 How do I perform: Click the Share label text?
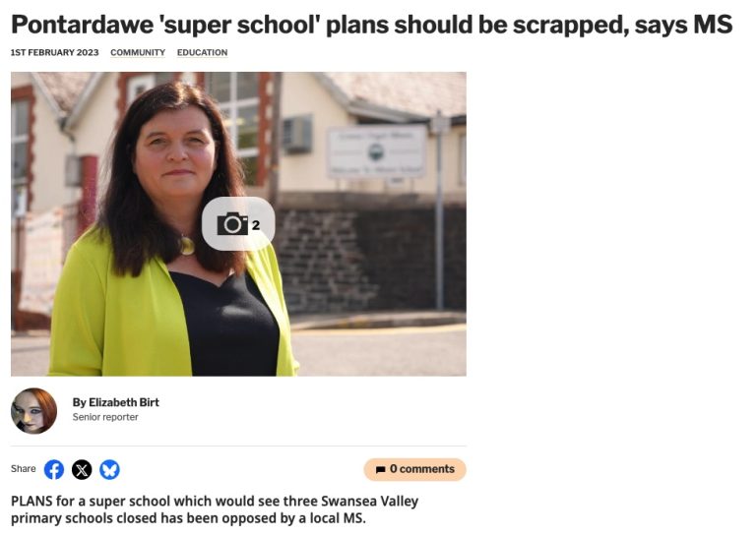[x=24, y=469]
